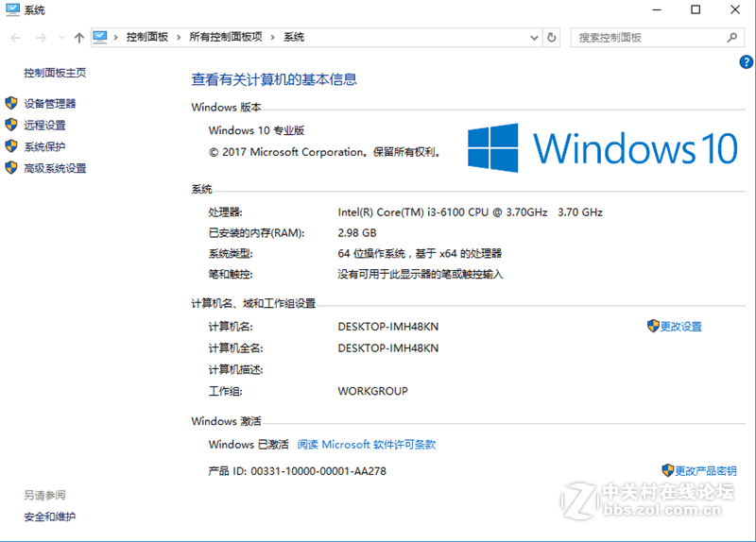Select computer name DESKTOP-IMH48KN next to 计算机名
This screenshot has height=542, width=756.
pos(388,327)
